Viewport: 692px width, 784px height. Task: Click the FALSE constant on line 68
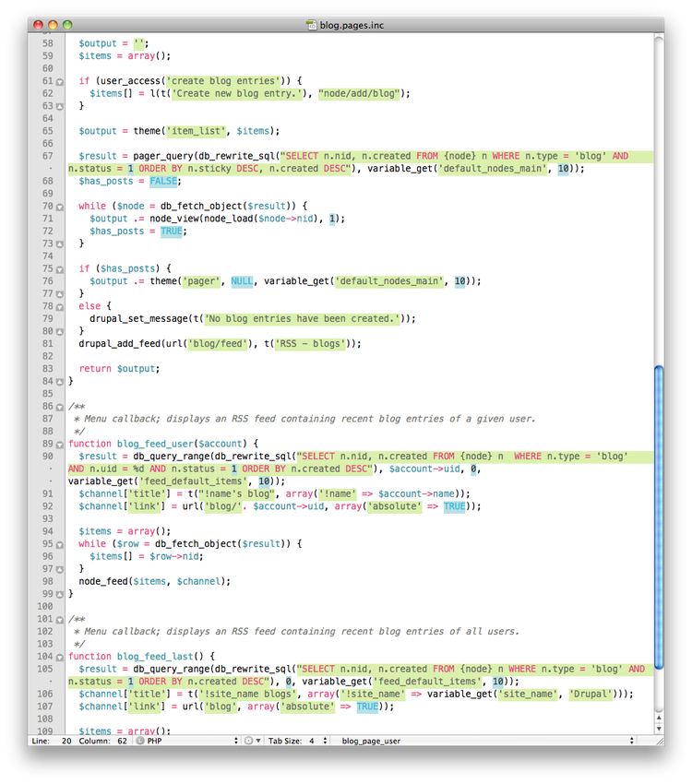[163, 181]
